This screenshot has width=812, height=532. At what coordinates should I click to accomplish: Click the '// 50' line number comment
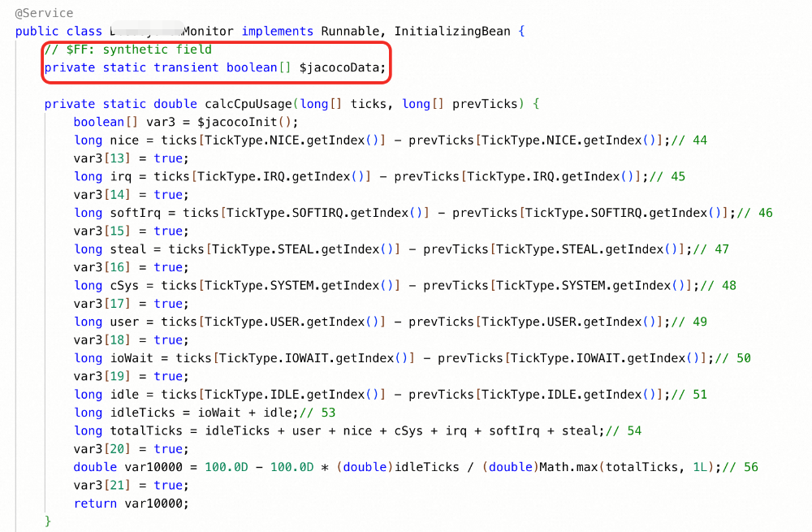pyautogui.click(x=732, y=358)
